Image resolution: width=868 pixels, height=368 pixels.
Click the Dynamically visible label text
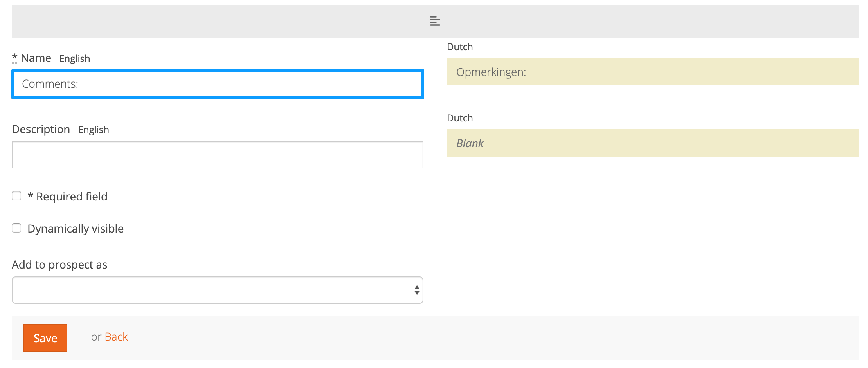click(76, 229)
